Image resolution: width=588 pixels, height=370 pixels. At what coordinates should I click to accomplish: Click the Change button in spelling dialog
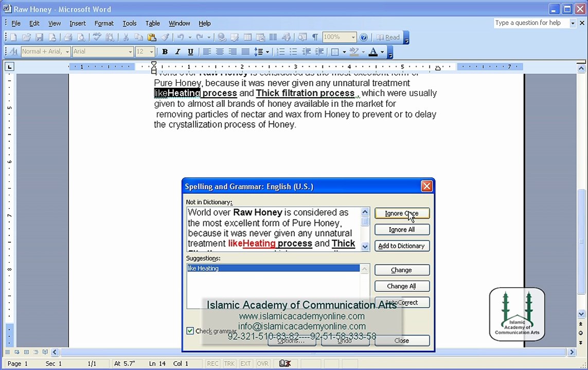pyautogui.click(x=402, y=270)
